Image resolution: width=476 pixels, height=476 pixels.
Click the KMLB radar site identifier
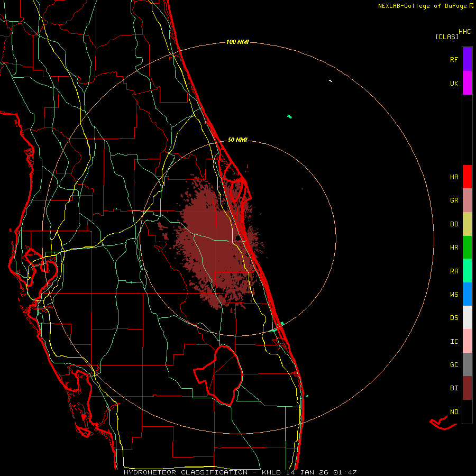click(271, 472)
